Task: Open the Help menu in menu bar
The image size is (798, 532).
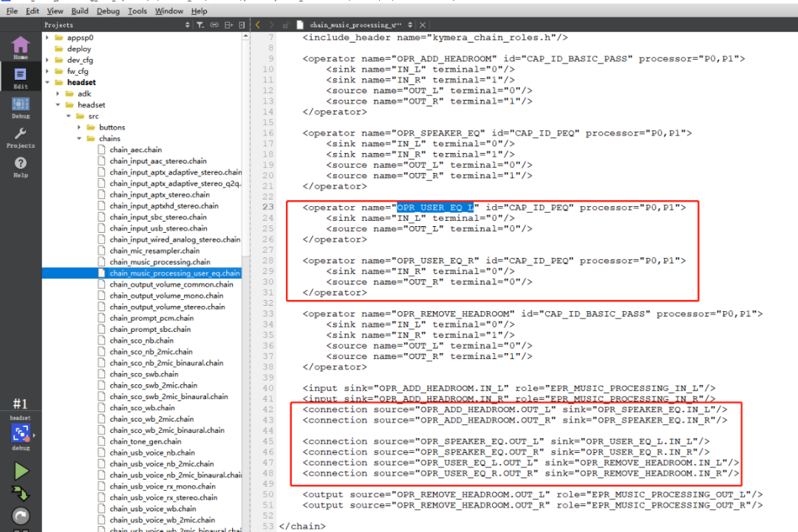Action: coord(199,10)
